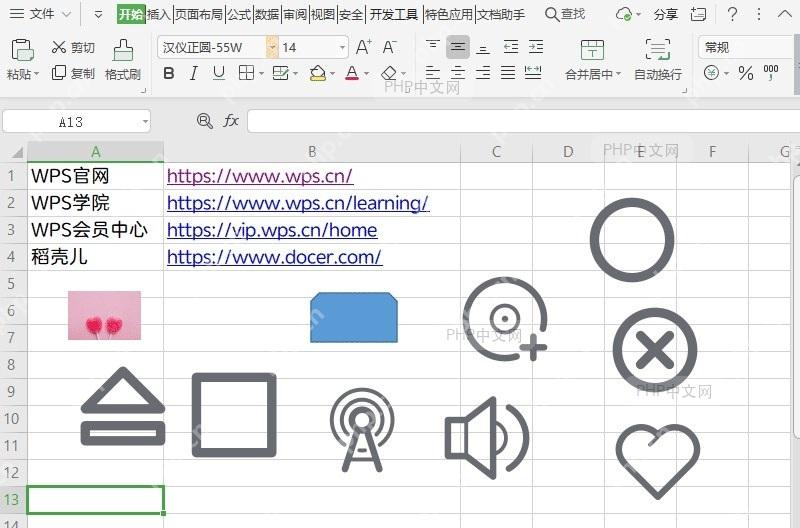
Task: Click the 分享 share button
Action: coord(666,14)
